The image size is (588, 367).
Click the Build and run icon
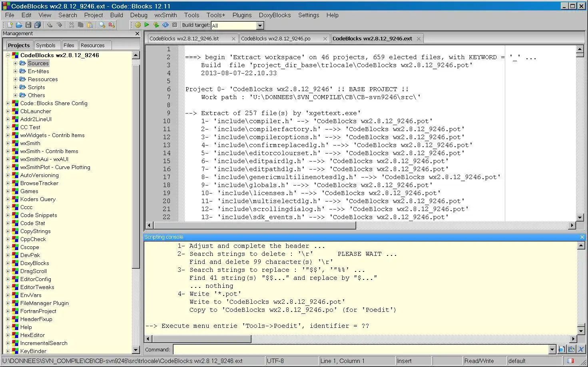[156, 25]
